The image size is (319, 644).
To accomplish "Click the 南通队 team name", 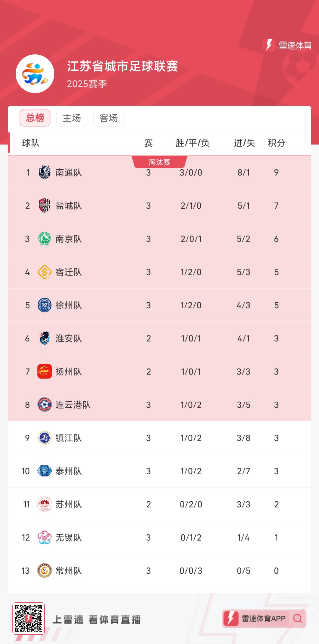I will (69, 173).
